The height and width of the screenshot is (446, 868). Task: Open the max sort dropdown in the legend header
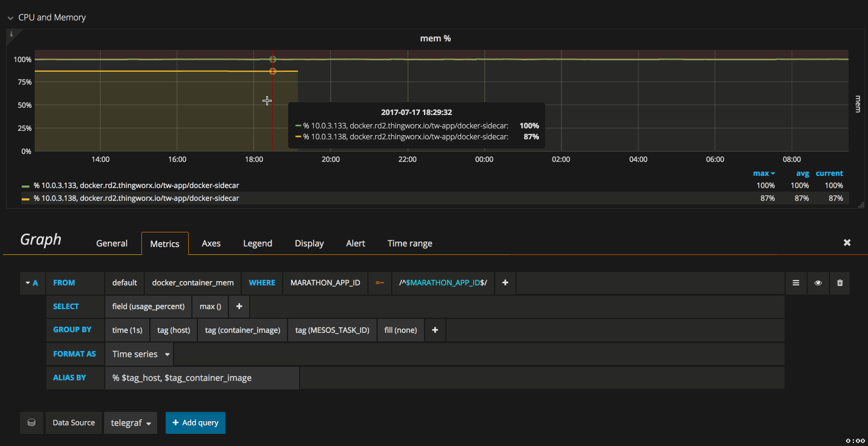pyautogui.click(x=764, y=173)
